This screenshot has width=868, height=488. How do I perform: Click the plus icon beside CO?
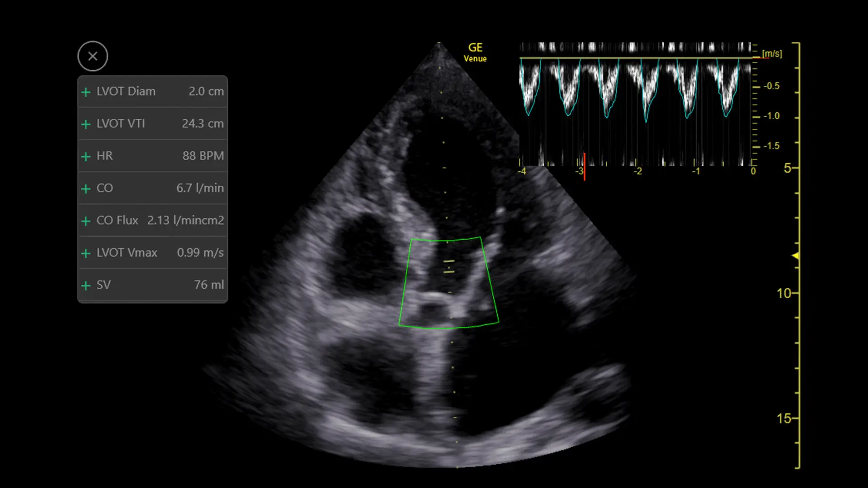86,189
